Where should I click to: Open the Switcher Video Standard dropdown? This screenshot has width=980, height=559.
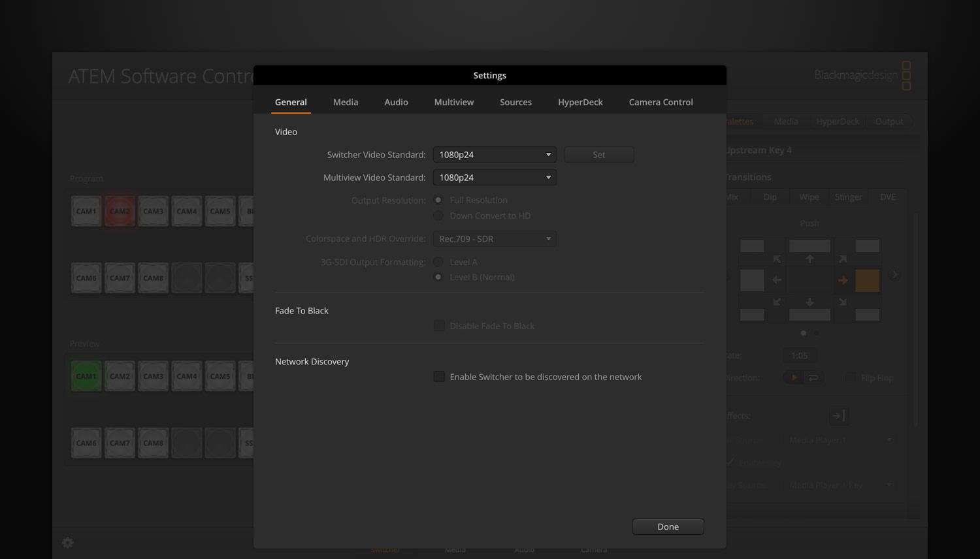point(494,154)
